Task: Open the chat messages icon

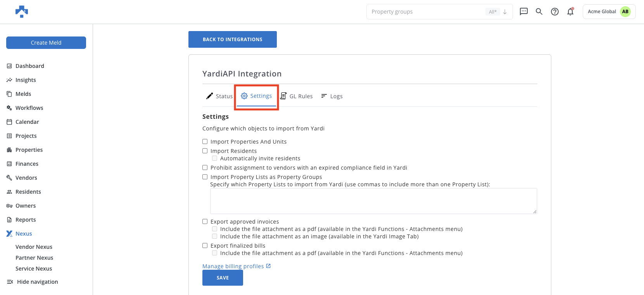Action: pyautogui.click(x=523, y=12)
